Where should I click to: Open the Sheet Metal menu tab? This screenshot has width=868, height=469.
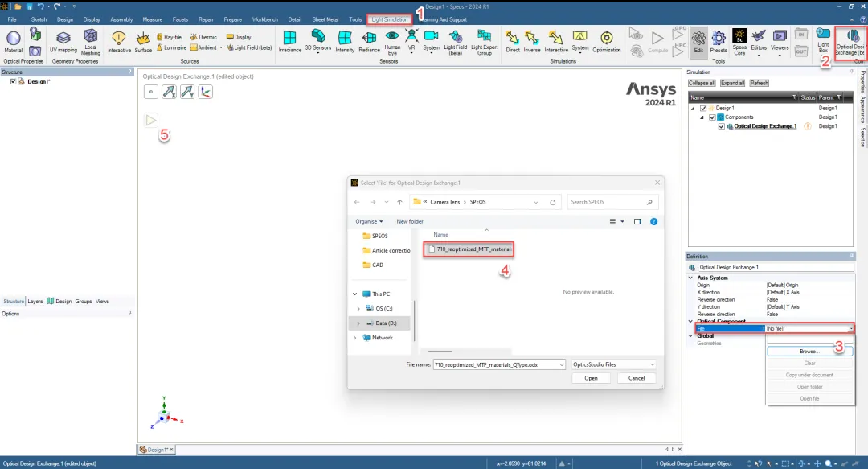pyautogui.click(x=325, y=19)
